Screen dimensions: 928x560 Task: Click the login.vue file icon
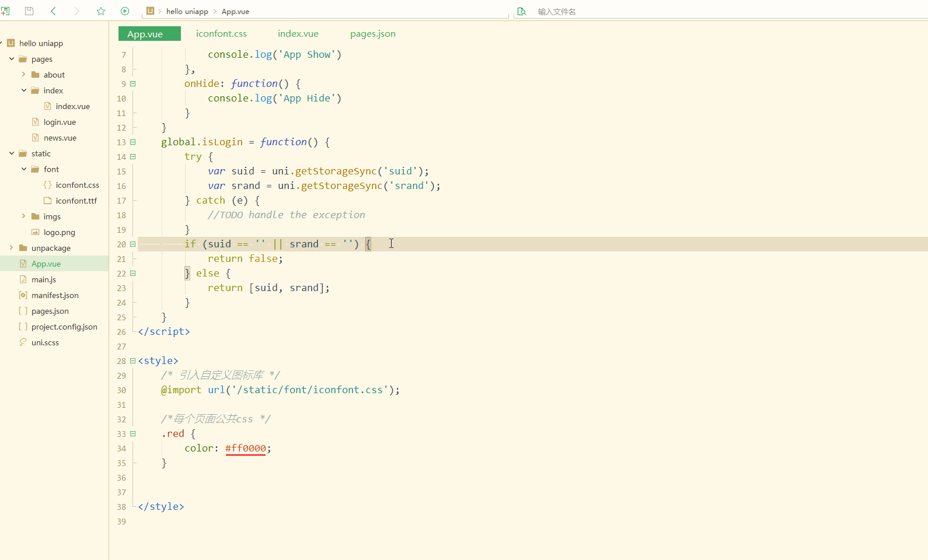click(x=36, y=122)
